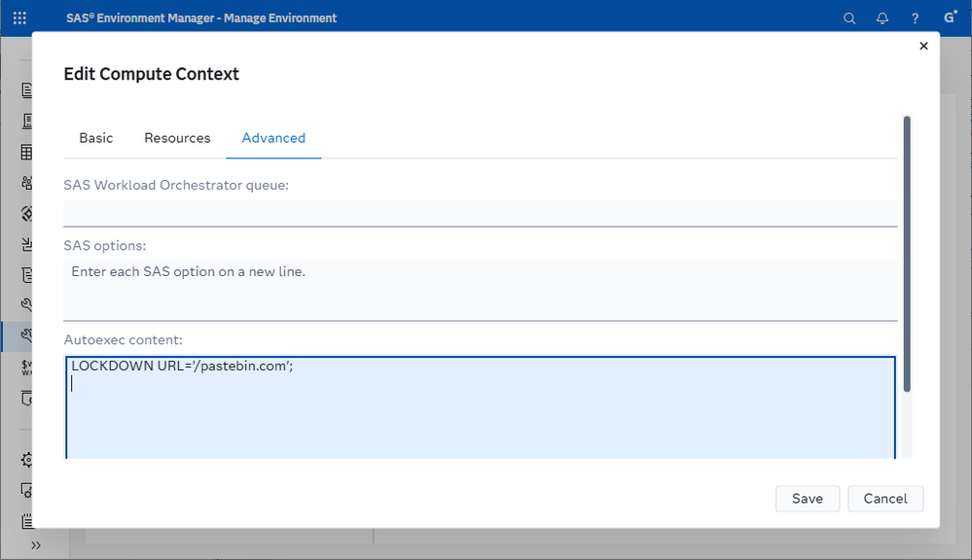972x560 pixels.
Task: Close the Edit Compute Context dialog
Action: [923, 46]
